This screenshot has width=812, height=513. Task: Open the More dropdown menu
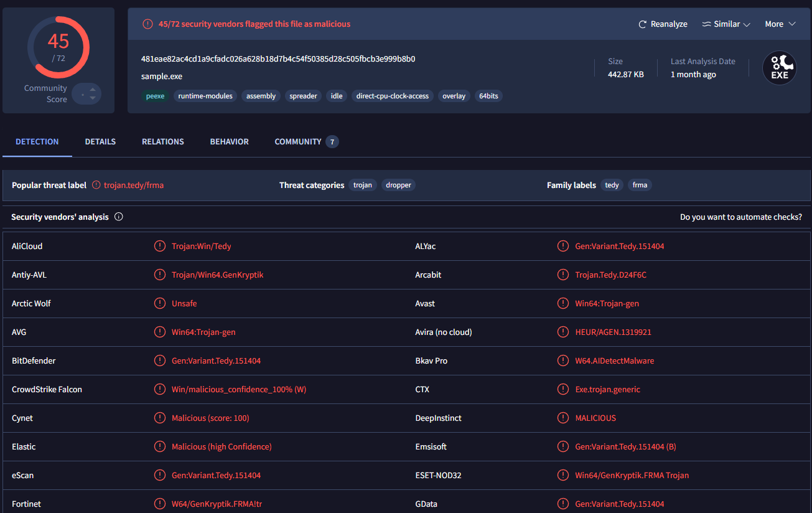(780, 24)
